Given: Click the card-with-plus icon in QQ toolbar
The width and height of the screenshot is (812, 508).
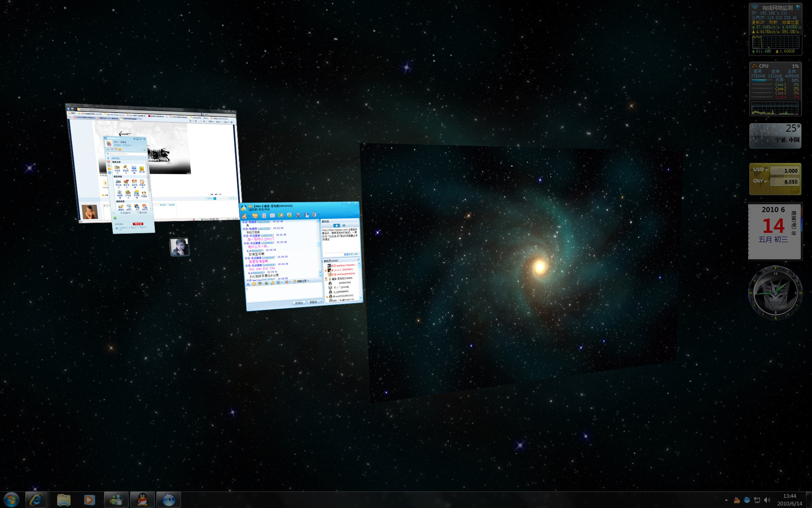Looking at the screenshot, I should [x=290, y=215].
